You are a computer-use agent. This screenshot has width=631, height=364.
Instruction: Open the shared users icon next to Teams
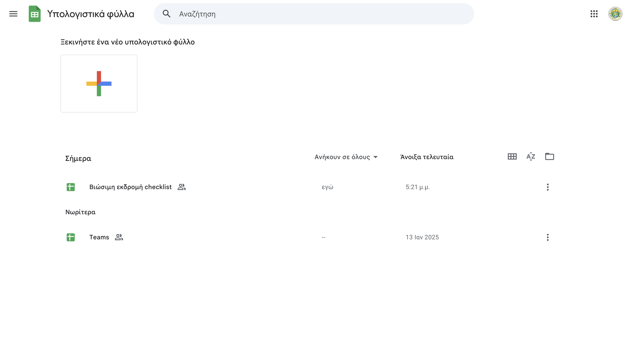119,237
